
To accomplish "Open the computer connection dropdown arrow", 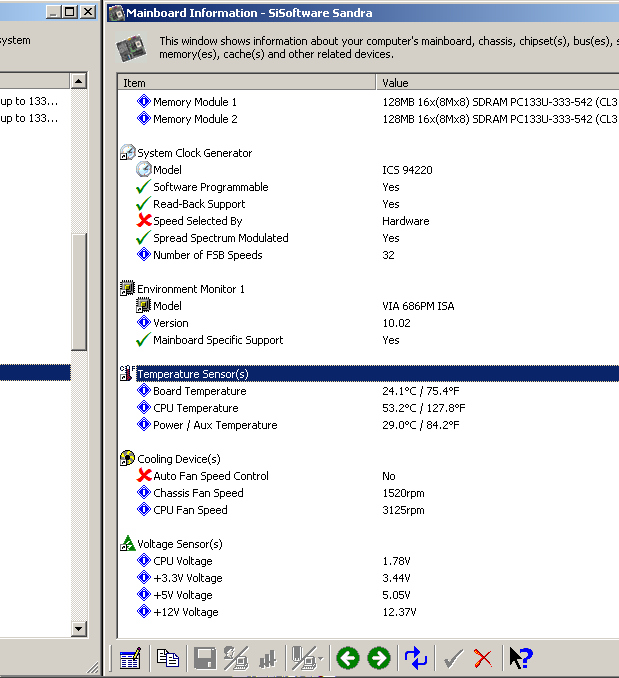I will pyautogui.click(x=320, y=659).
